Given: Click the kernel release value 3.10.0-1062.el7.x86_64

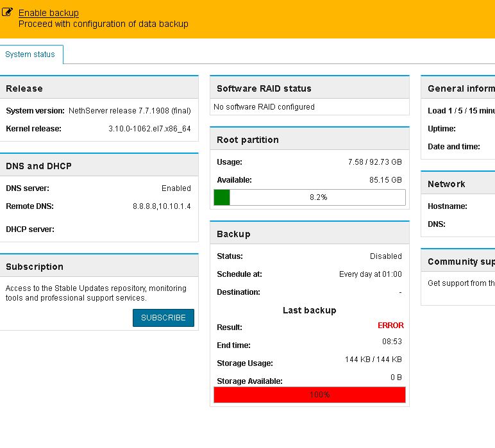Looking at the screenshot, I should pos(149,129).
